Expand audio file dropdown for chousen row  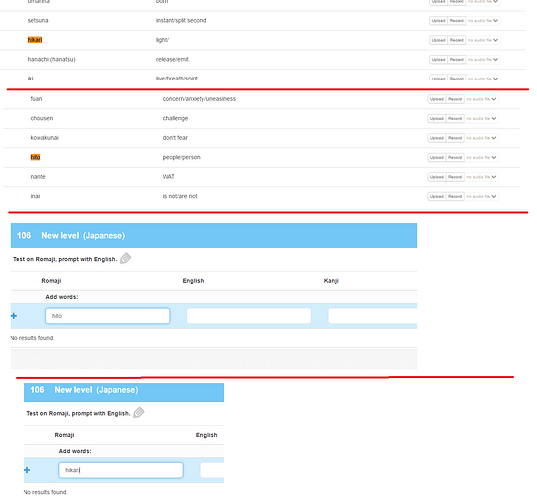[481, 118]
